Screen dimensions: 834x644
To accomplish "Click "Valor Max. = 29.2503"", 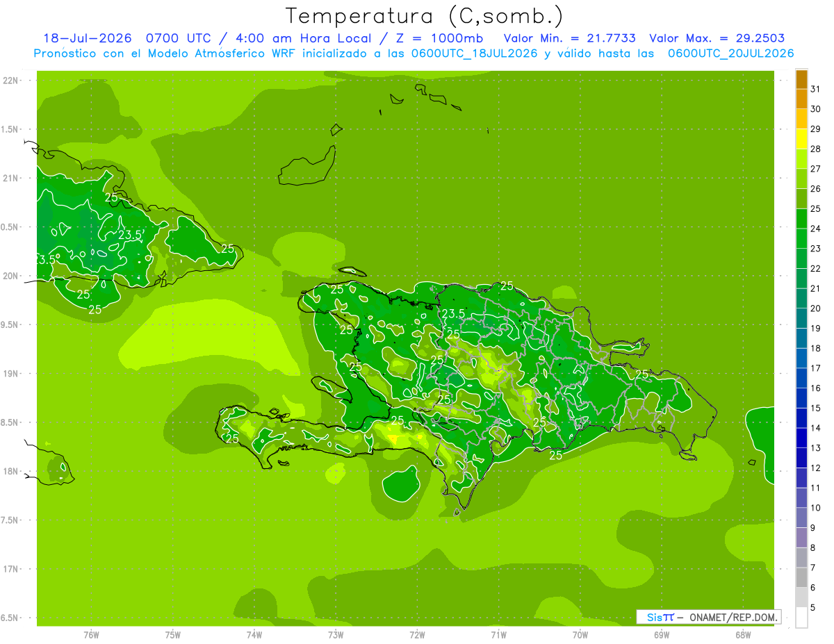I will [x=717, y=38].
